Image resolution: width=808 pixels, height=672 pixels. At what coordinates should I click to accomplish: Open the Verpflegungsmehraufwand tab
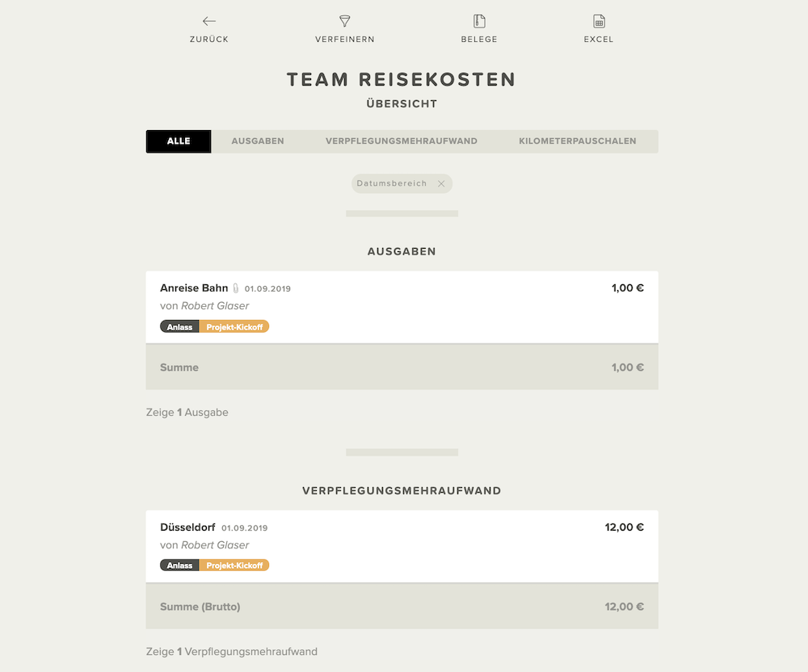(x=402, y=141)
